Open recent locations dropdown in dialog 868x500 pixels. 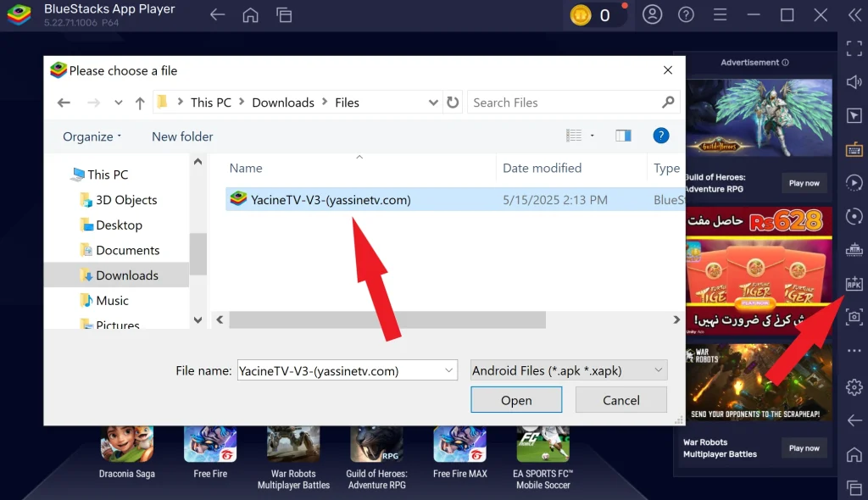118,103
